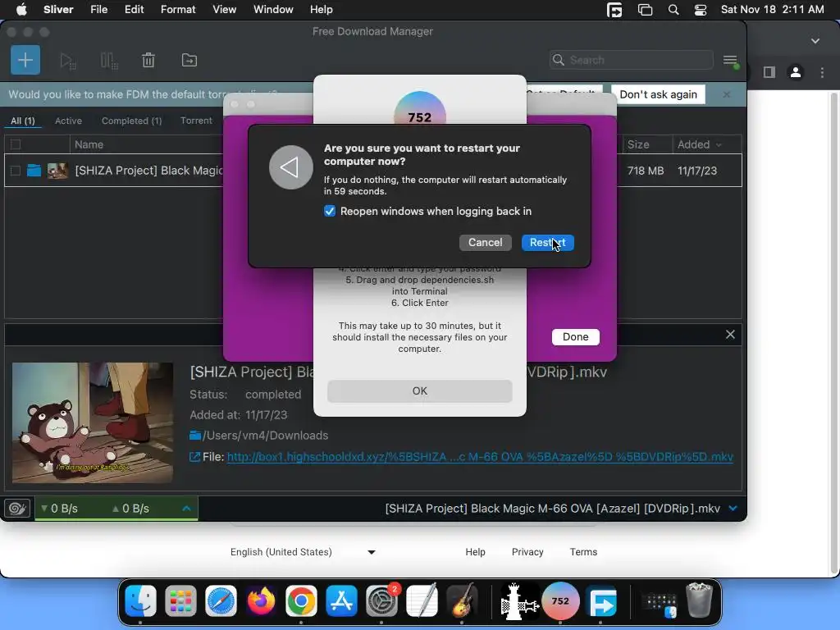Open the FDM hamburger menu
The height and width of the screenshot is (630, 840).
[x=731, y=61]
